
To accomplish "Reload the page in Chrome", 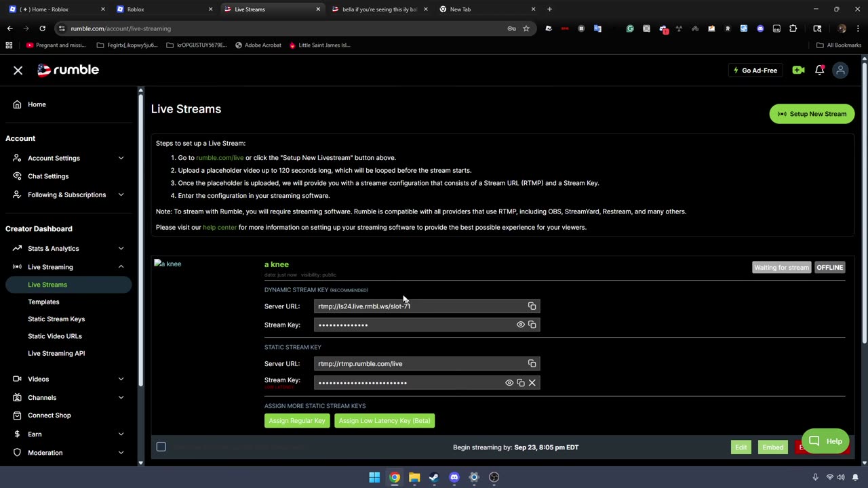I will coord(42,28).
